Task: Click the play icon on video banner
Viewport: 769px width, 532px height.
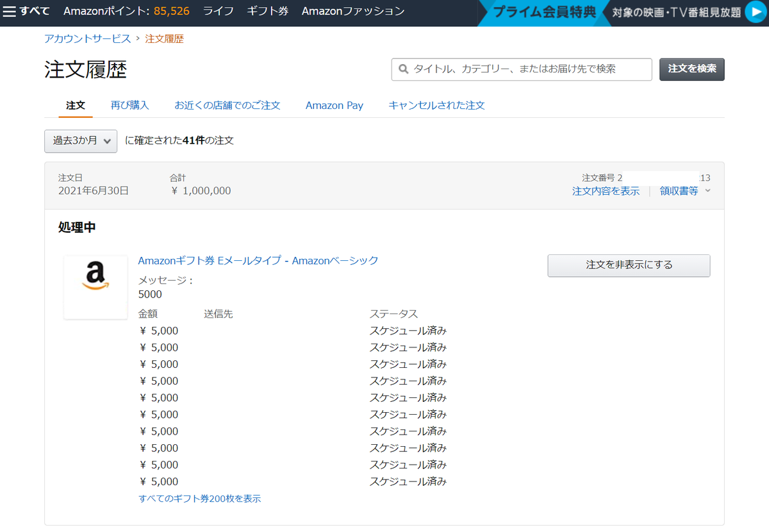Action: (756, 12)
